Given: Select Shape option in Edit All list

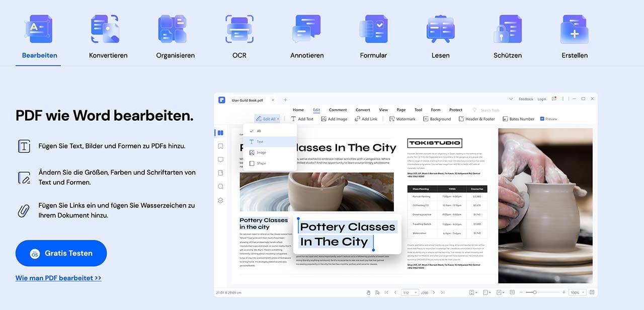Looking at the screenshot, I should [261, 164].
